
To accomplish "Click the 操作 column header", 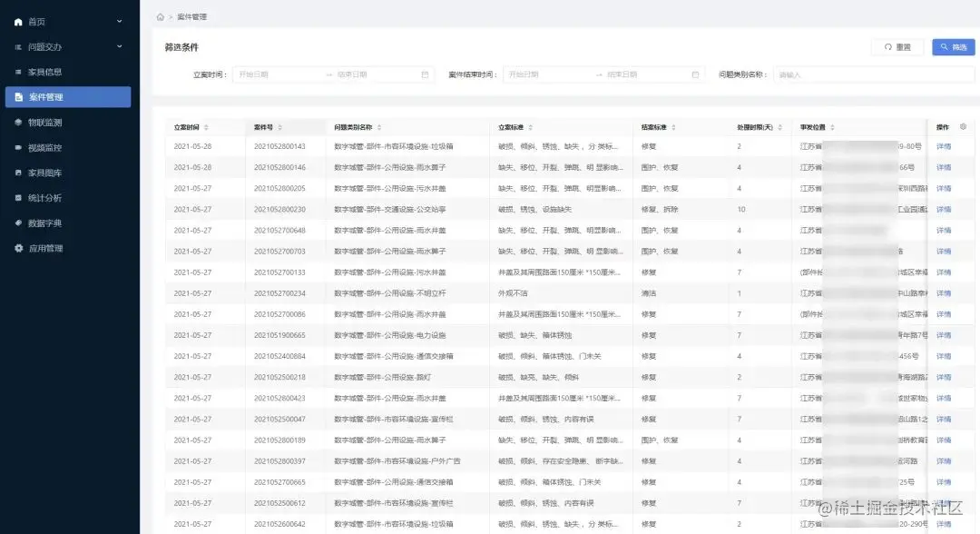I will (x=943, y=127).
